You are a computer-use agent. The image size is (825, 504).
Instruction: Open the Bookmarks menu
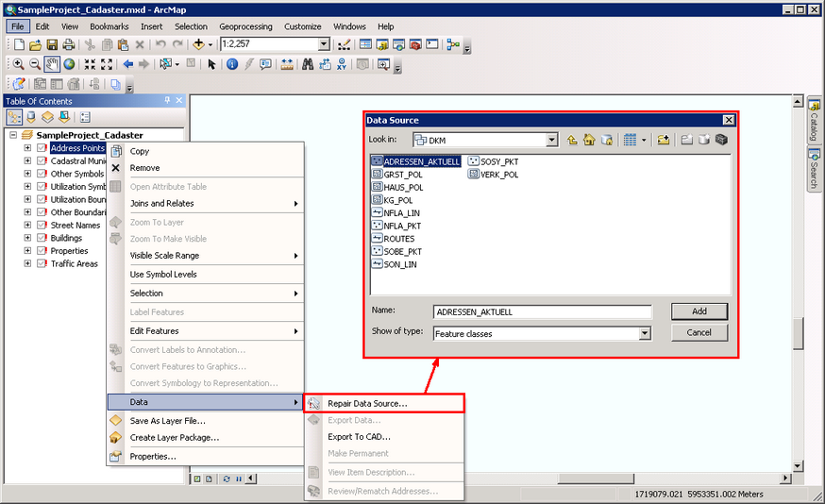(x=109, y=26)
